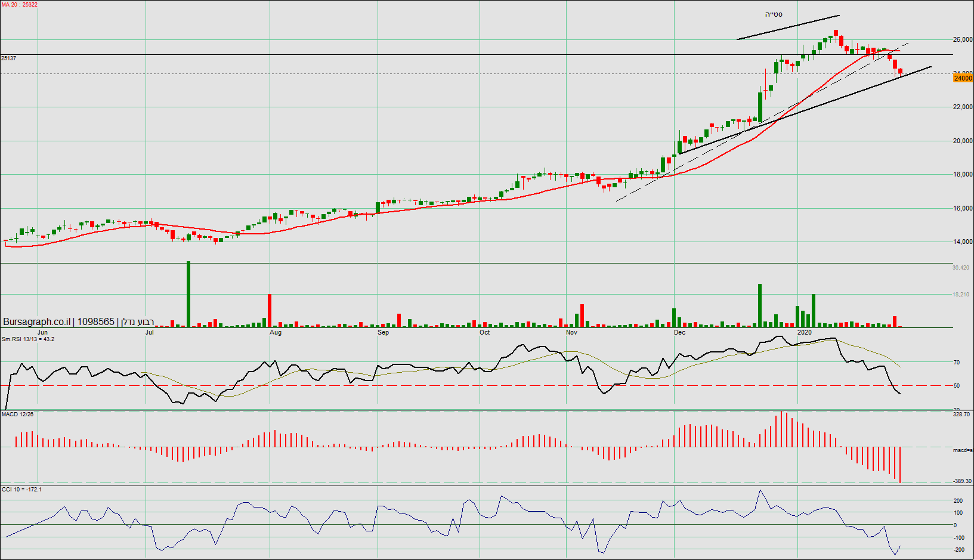Screen dimensions: 974x560
Task: Select the Dec month marker
Action: [x=679, y=332]
